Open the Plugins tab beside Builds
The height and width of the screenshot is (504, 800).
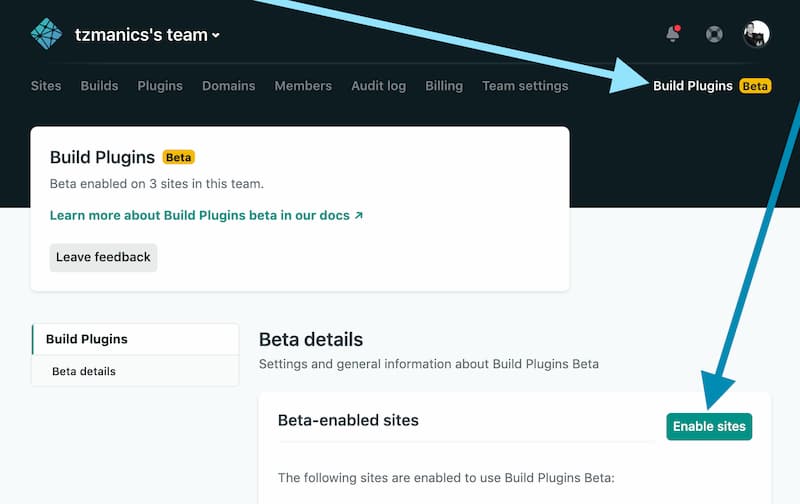coord(160,86)
